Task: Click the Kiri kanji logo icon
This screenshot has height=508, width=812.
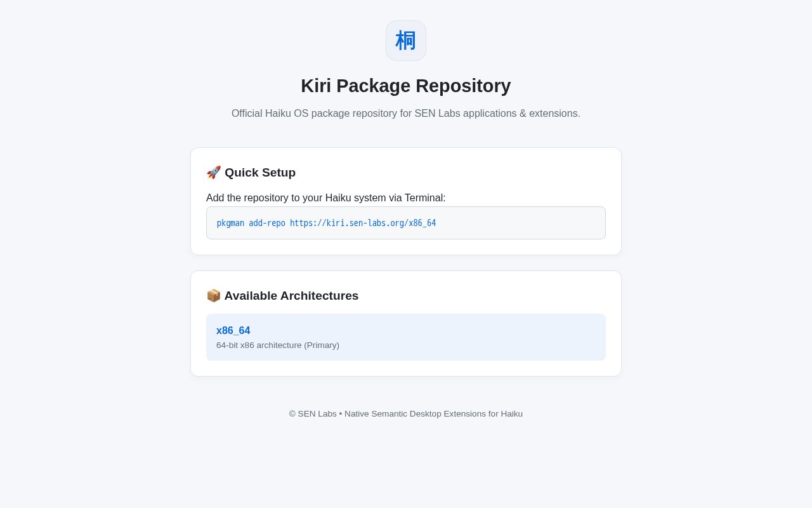Action: point(406,41)
